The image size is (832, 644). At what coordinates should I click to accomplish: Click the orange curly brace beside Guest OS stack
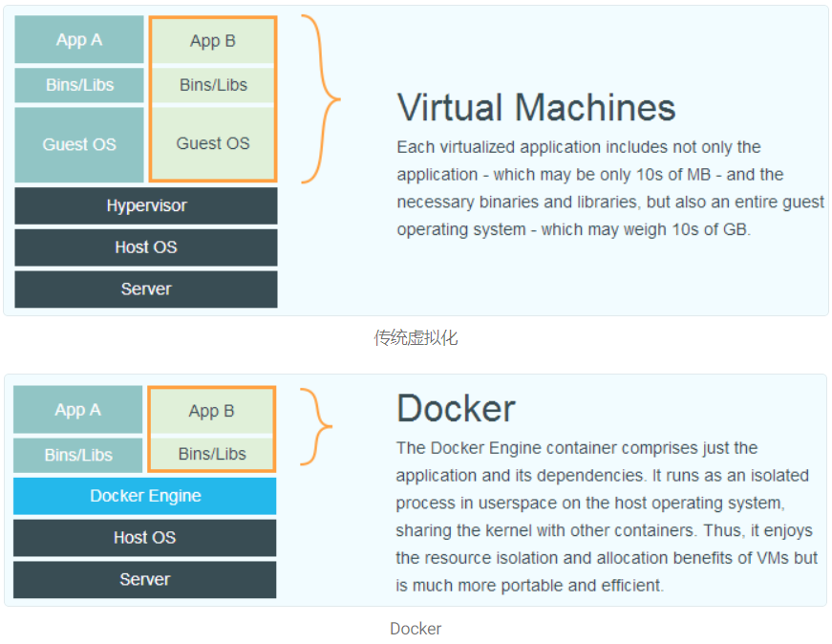point(322,98)
